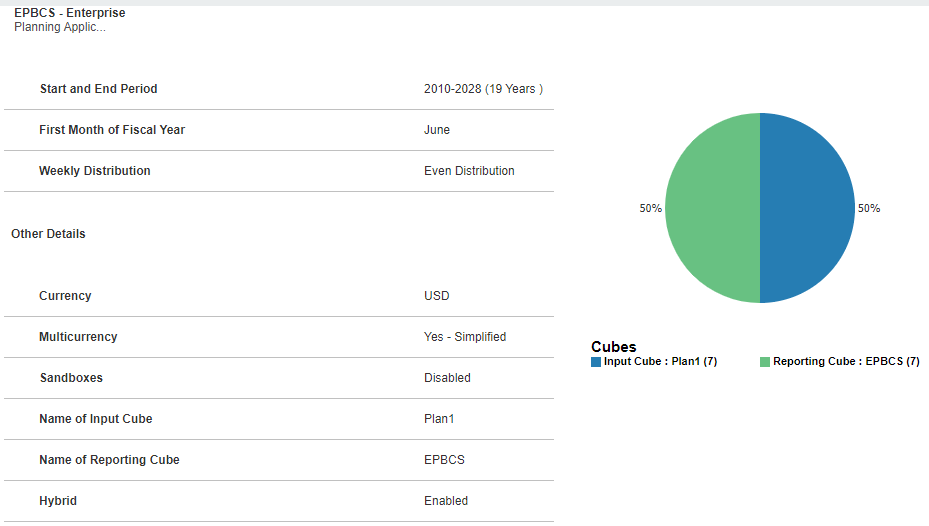Click the 'Reporting Cube : EPBCS (7)' legend label
The width and height of the screenshot is (929, 526).
846,362
